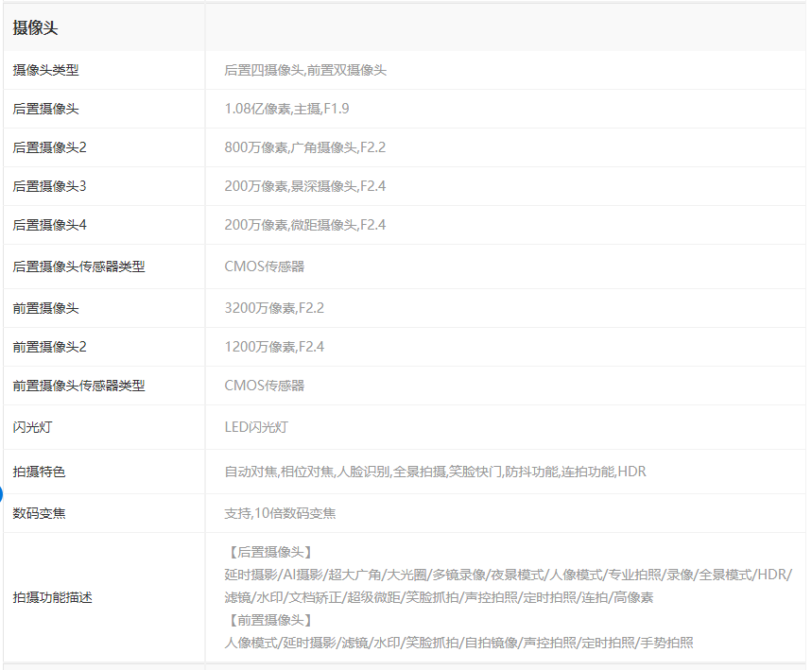The image size is (812, 670).
Task: Click the 【后置摄像头】 heading in description
Action: 270,552
